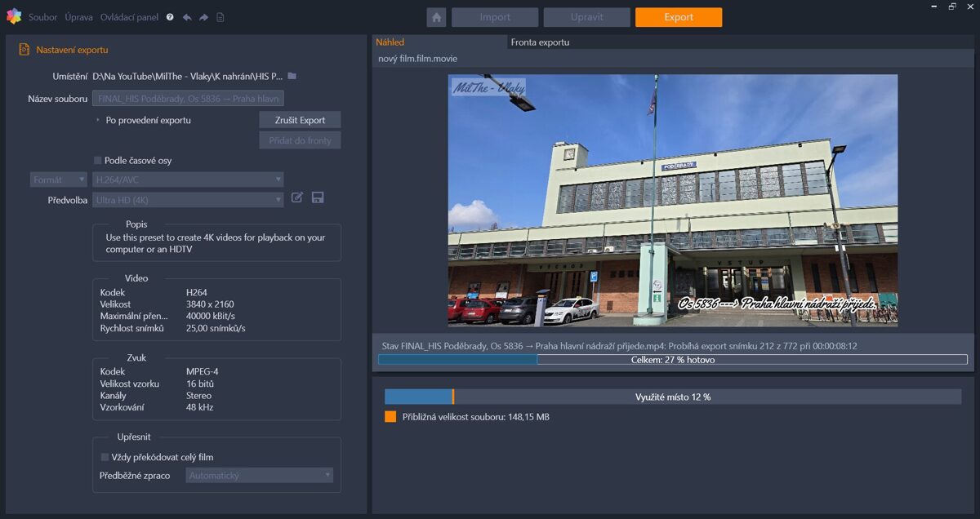Open the Formát dropdown
The height and width of the screenshot is (519, 980).
pos(57,179)
